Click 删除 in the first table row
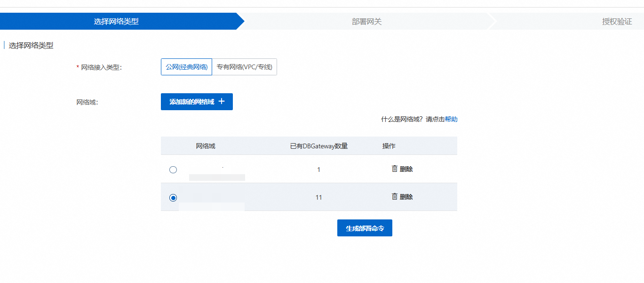The height and width of the screenshot is (283, 644). 406,169
